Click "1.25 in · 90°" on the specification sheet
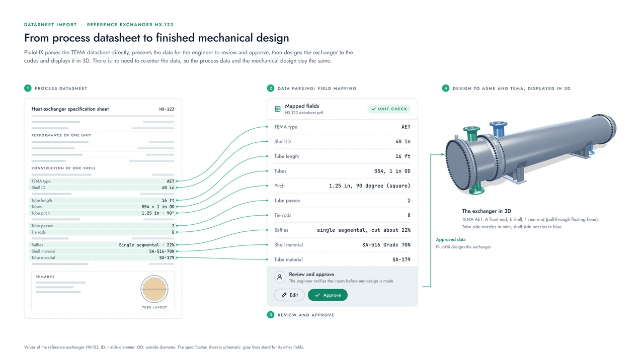The height and width of the screenshot is (362, 644). coord(158,213)
